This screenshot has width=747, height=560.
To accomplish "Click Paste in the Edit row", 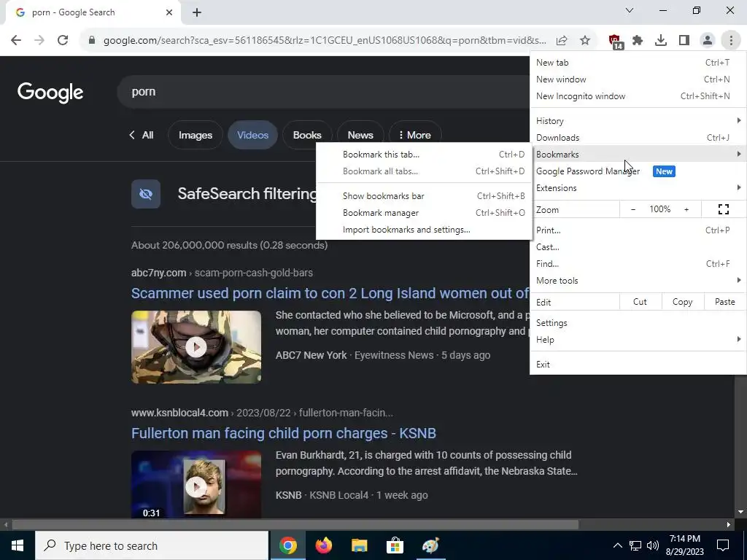I will pyautogui.click(x=725, y=302).
